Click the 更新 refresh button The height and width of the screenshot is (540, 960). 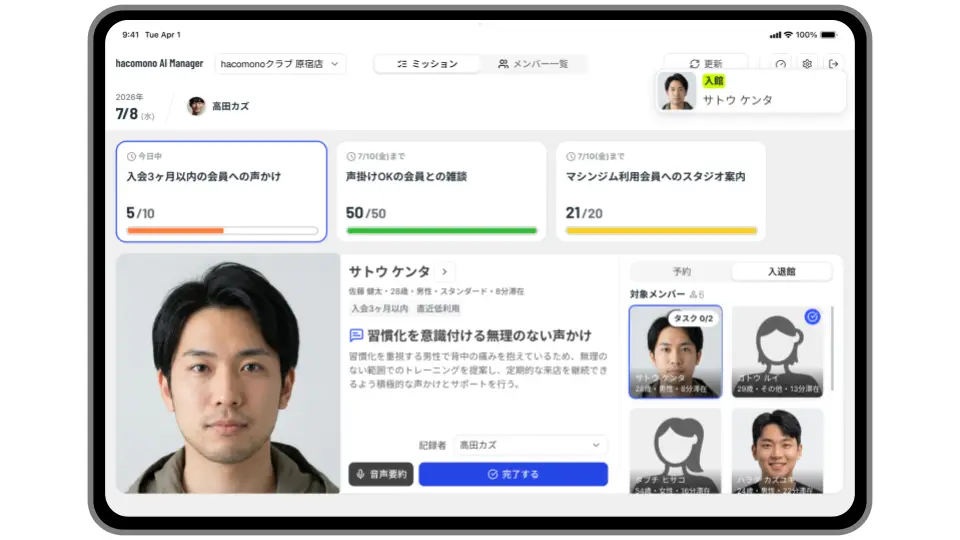click(x=705, y=63)
